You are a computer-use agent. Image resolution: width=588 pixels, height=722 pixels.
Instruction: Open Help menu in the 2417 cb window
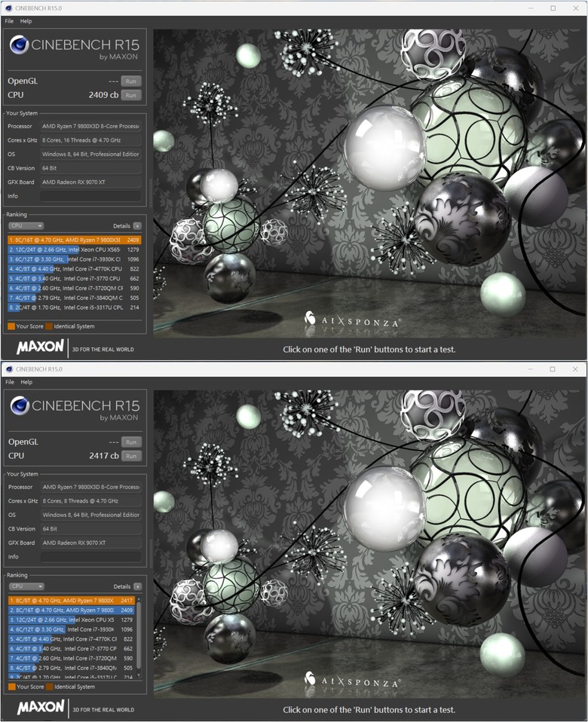tap(26, 382)
